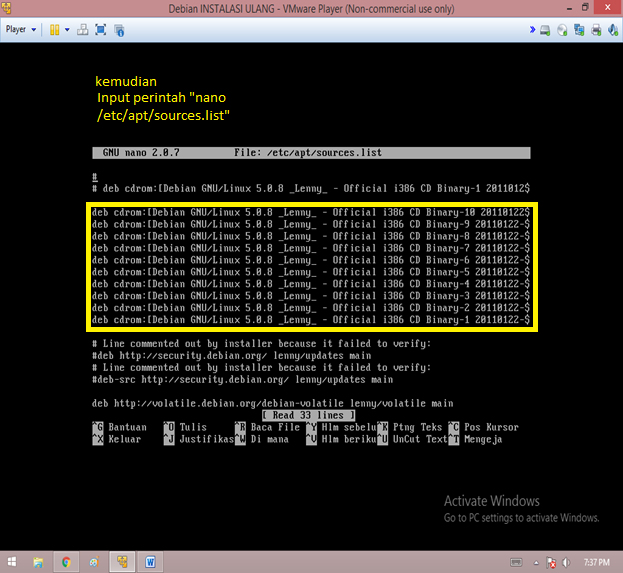Expand the power options dropdown arrow

[67, 30]
